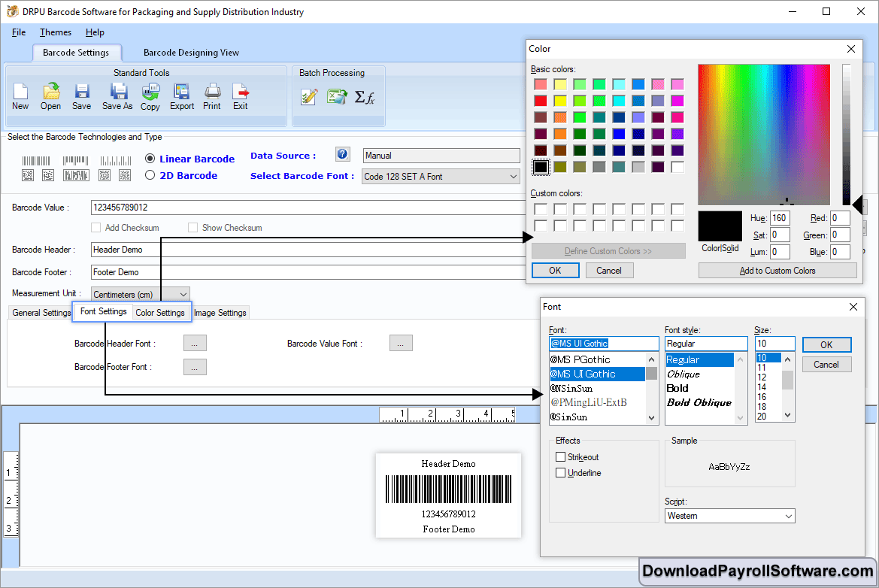879x588 pixels.
Task: Select the 2D Barcode radio button
Action: pos(150,175)
